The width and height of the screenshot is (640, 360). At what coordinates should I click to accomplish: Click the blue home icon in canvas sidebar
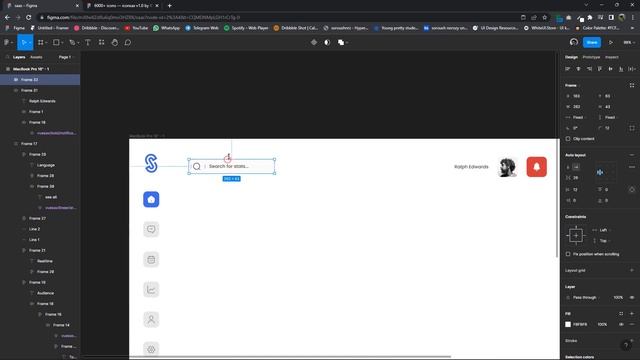151,199
